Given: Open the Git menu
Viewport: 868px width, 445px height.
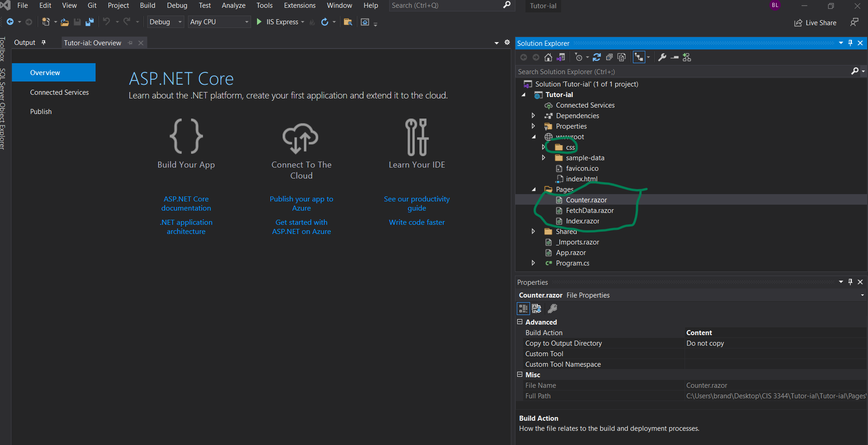Looking at the screenshot, I should (x=92, y=5).
